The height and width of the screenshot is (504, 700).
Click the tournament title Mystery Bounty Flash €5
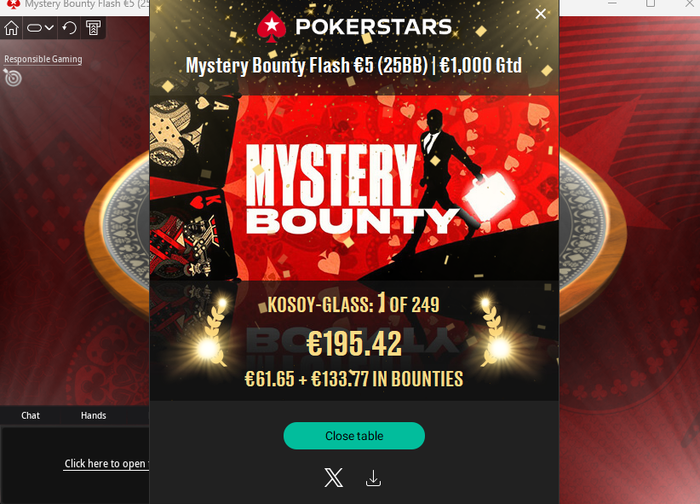coord(354,65)
